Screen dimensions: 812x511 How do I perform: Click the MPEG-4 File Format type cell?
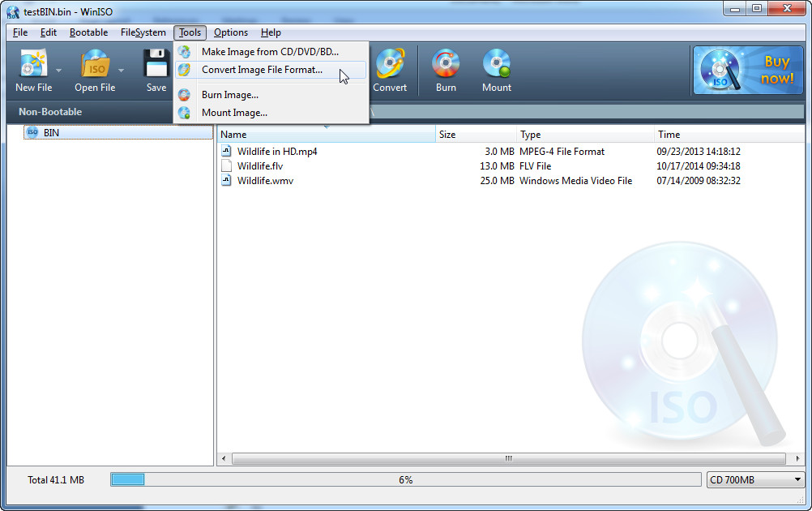tap(562, 152)
